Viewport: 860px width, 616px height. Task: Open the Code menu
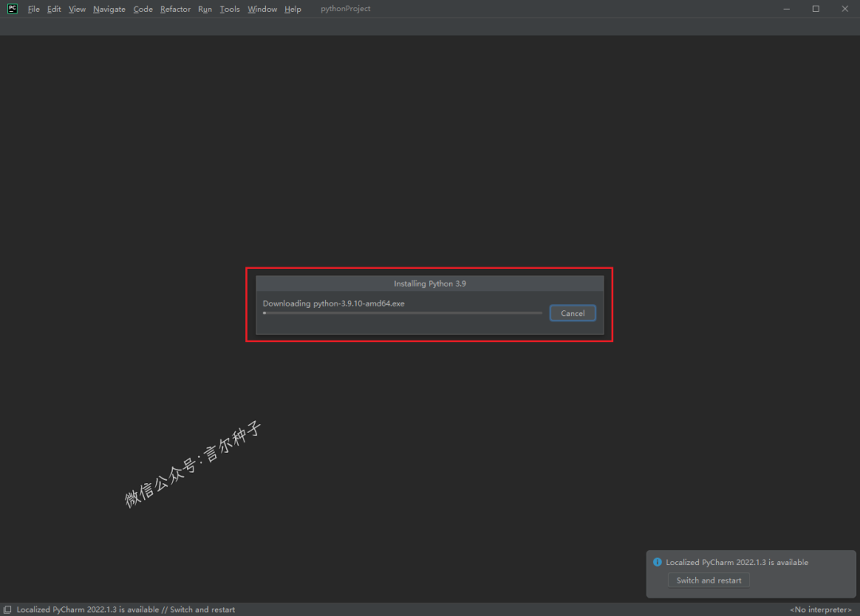[143, 10]
